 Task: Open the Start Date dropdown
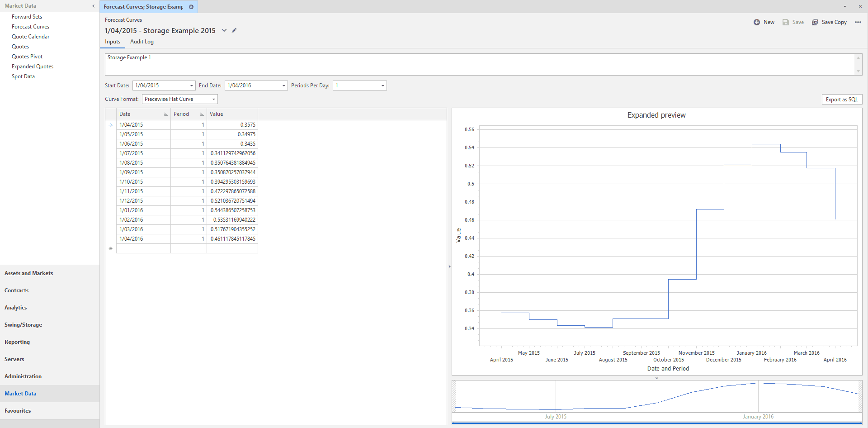pyautogui.click(x=191, y=86)
